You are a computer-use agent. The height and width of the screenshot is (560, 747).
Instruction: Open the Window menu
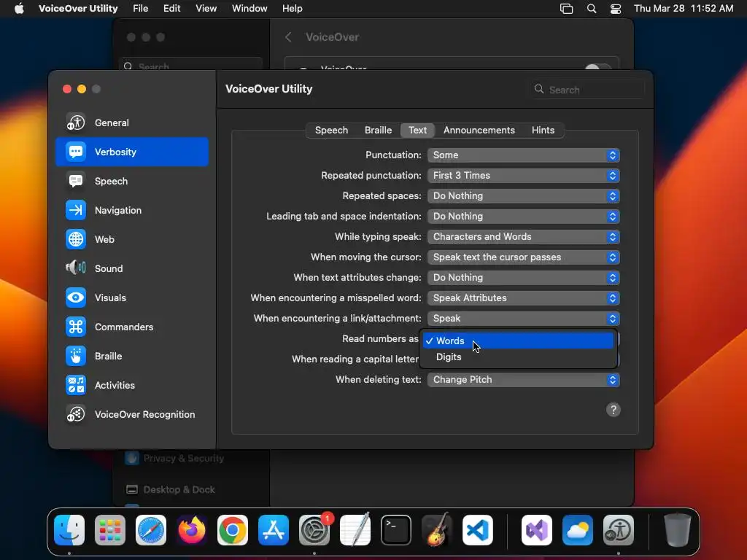(x=249, y=9)
